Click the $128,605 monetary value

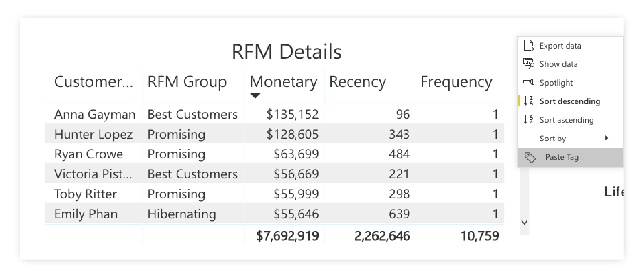click(293, 134)
